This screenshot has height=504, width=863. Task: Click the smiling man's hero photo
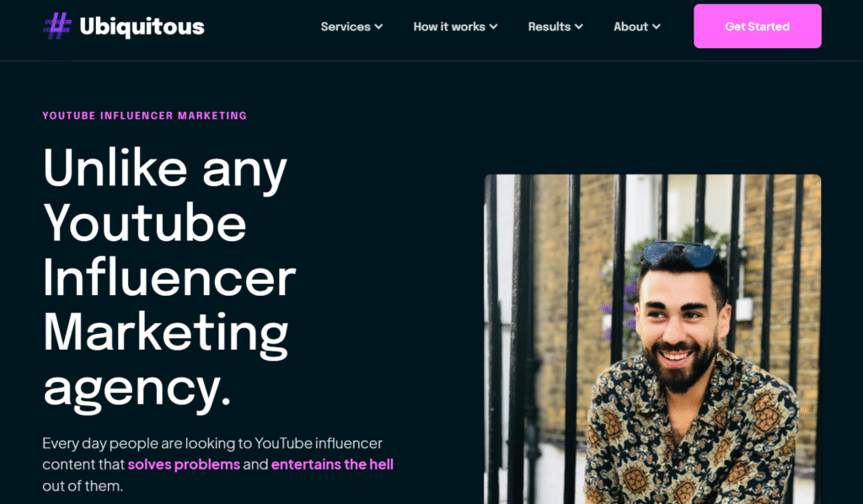pyautogui.click(x=652, y=339)
